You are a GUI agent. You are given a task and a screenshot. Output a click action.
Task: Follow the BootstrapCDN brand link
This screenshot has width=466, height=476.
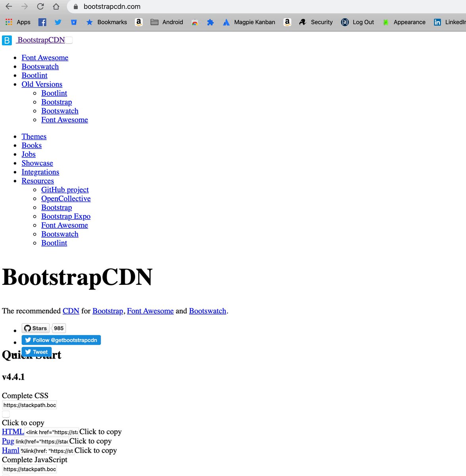pos(41,40)
